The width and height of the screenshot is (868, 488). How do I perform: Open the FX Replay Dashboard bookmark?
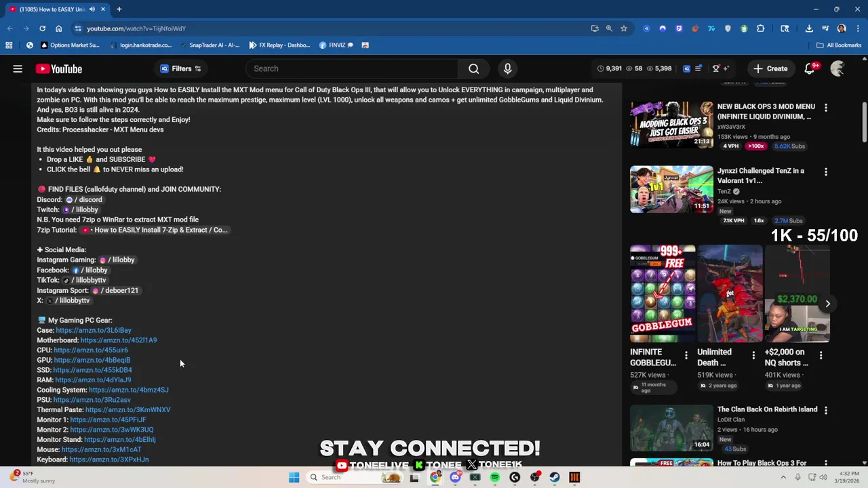[x=279, y=45]
